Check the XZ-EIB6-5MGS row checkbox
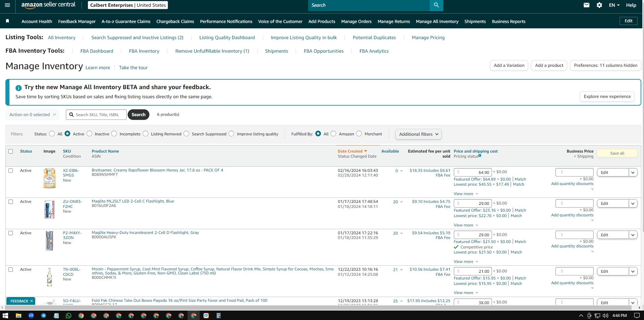This screenshot has width=644, height=320. (x=11, y=170)
